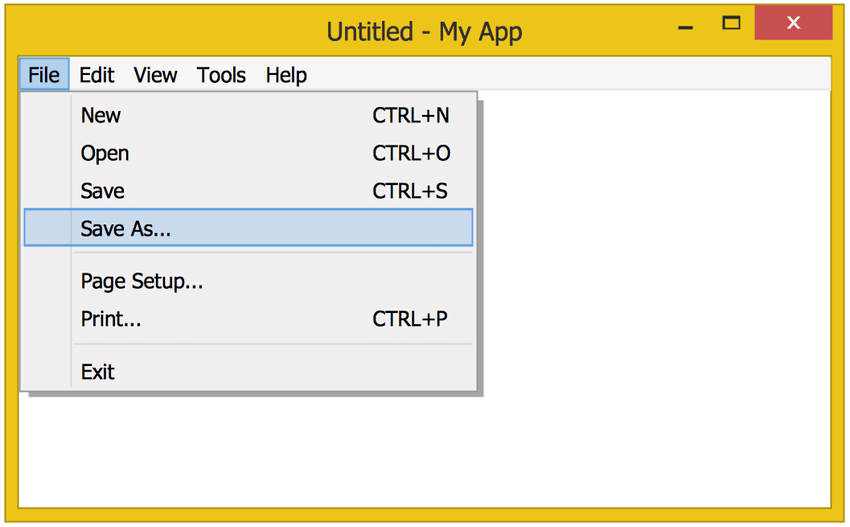
Task: Click the Save menu item
Action: [248, 191]
